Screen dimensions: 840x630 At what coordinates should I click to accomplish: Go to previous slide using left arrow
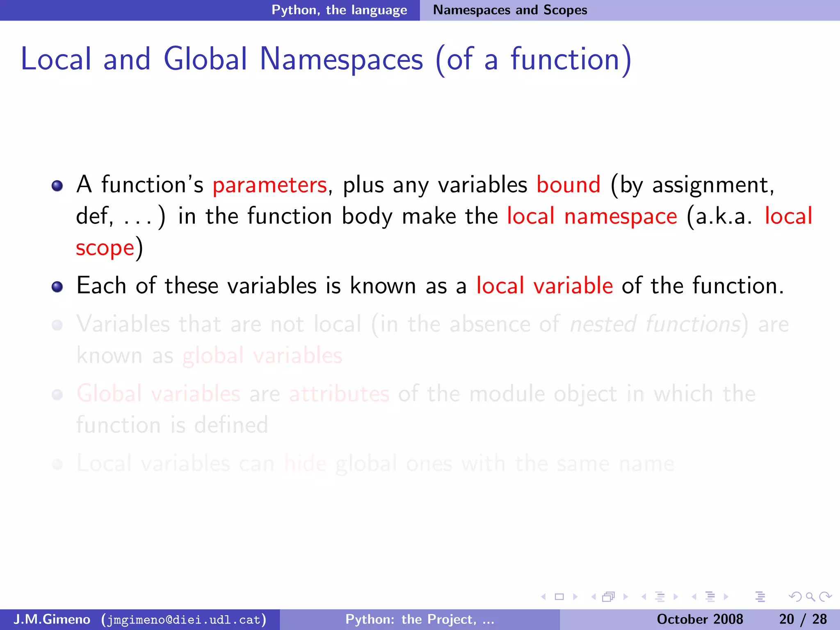coord(543,597)
